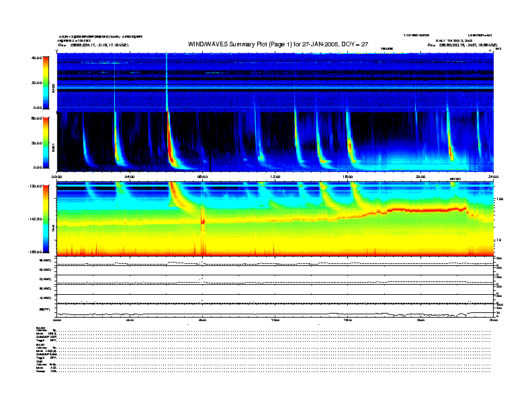Click the 10 frequency label right of TNR

point(498,240)
